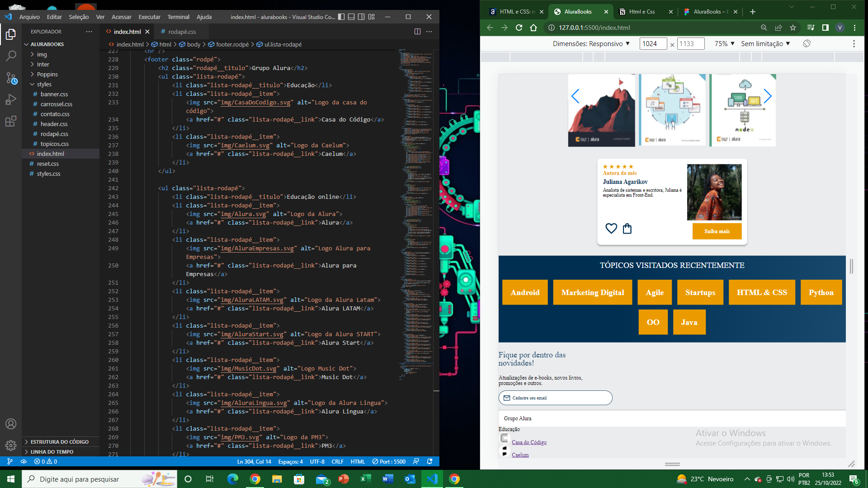Toggle Chrome side panel icon
Image resolution: width=868 pixels, height=488 pixels.
tap(826, 28)
